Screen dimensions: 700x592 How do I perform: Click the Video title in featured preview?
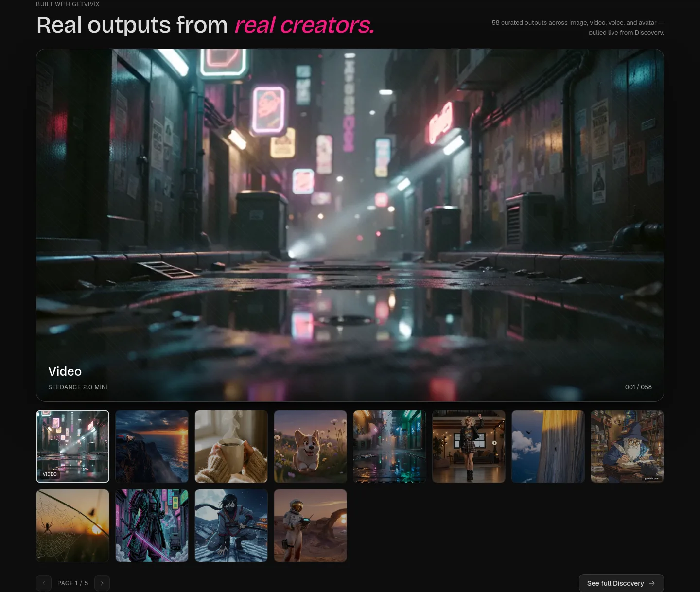pyautogui.click(x=65, y=371)
